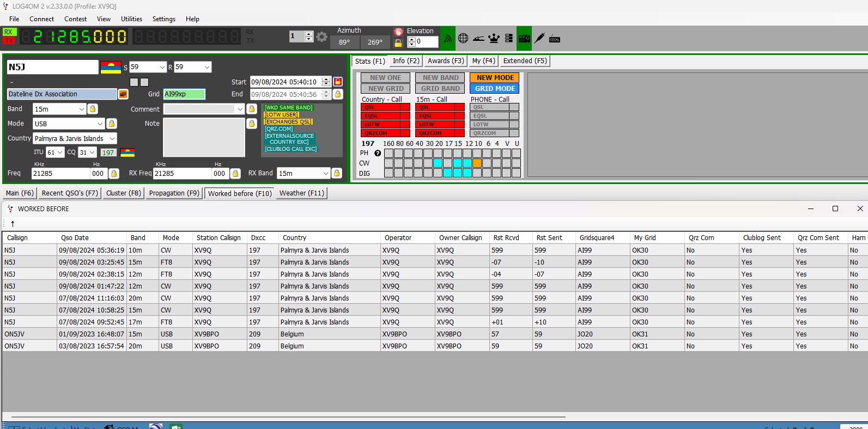Image resolution: width=868 pixels, height=429 pixels.
Task: Open the R received report dropdown
Action: pos(207,67)
